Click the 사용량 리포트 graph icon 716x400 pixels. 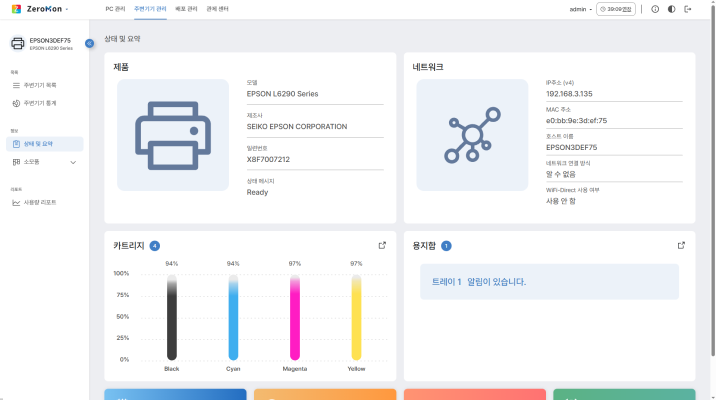click(16, 202)
